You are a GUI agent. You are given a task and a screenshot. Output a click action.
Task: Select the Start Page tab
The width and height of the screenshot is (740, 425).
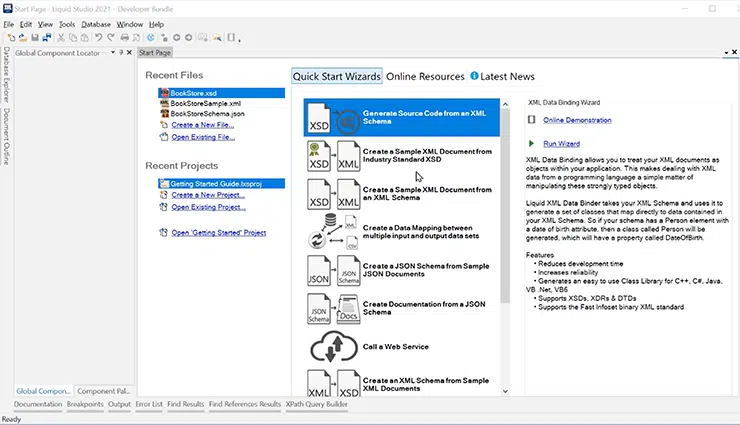tap(155, 53)
